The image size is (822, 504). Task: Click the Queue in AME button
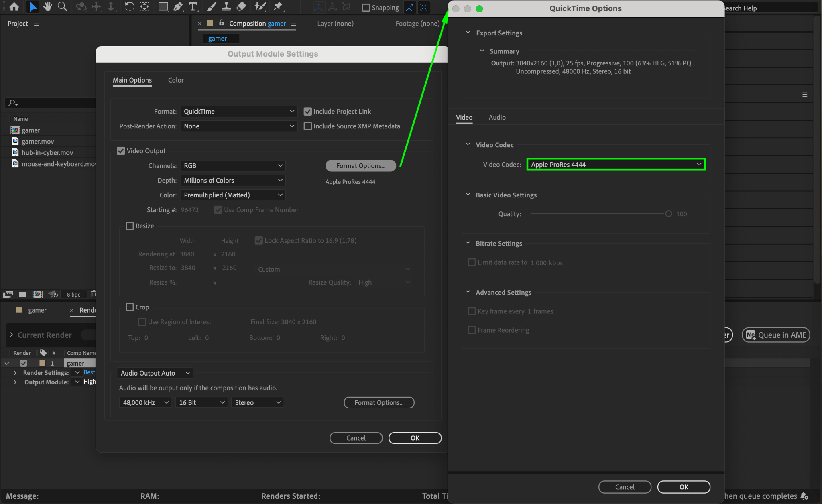776,335
